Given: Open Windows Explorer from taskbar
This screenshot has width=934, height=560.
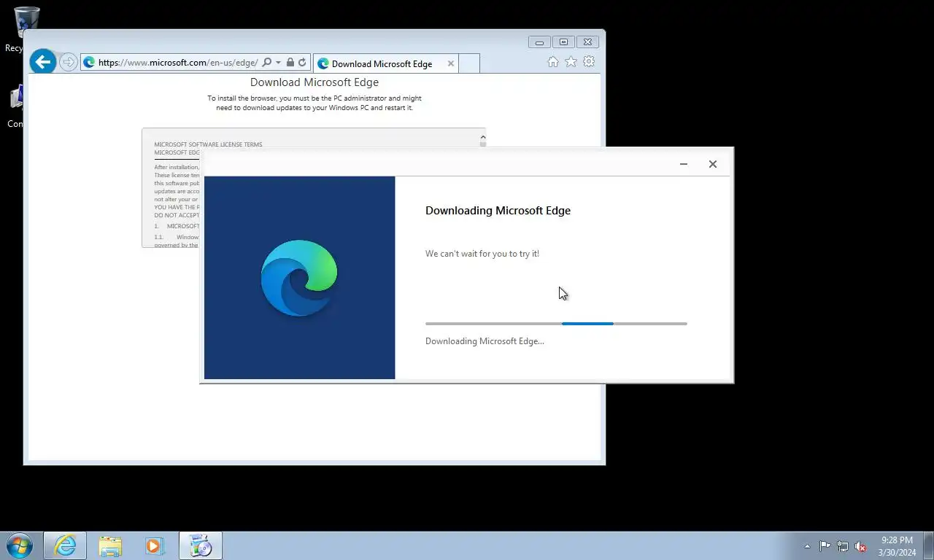Looking at the screenshot, I should [110, 545].
